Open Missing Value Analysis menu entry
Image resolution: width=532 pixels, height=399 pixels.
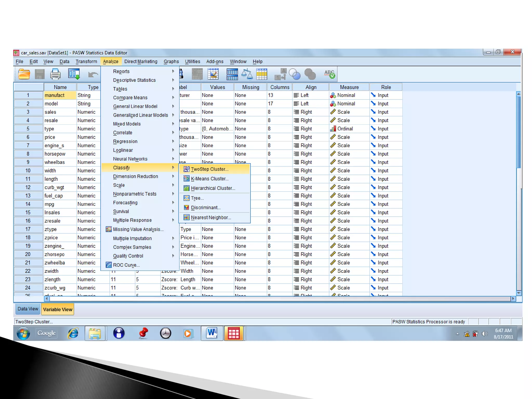[x=140, y=229]
